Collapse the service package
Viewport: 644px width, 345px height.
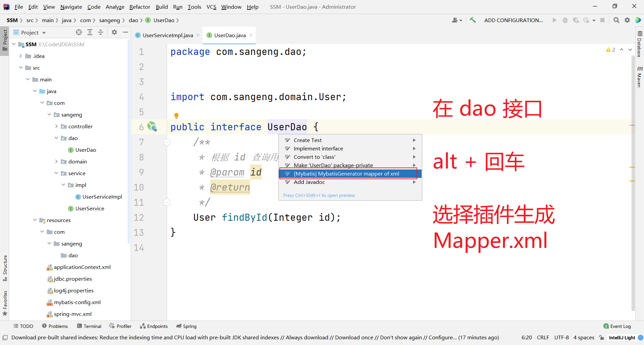56,173
